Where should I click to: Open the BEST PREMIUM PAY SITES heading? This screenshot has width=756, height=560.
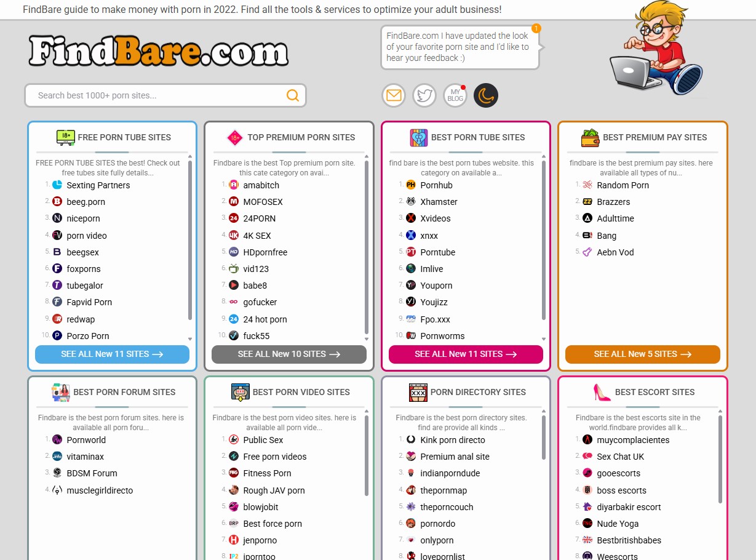[655, 137]
